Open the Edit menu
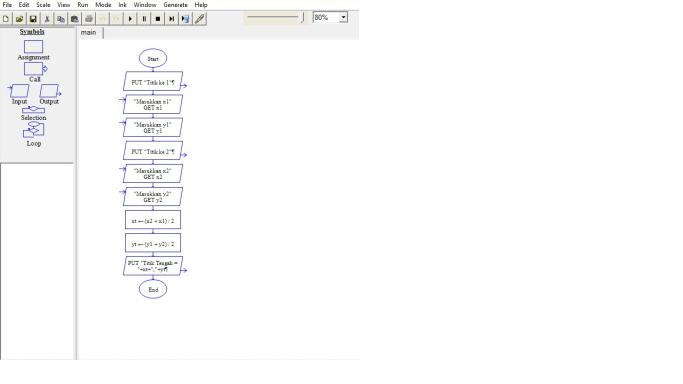The image size is (683, 384). pos(24,5)
